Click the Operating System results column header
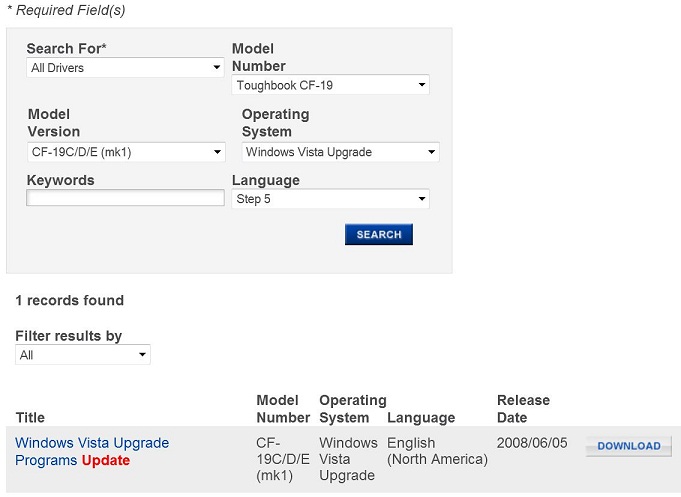 [352, 409]
